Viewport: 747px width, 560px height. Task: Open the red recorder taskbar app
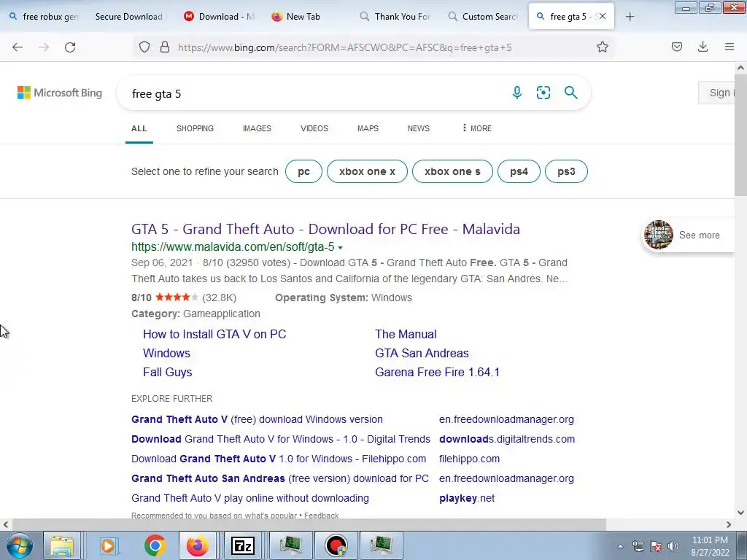point(336,545)
